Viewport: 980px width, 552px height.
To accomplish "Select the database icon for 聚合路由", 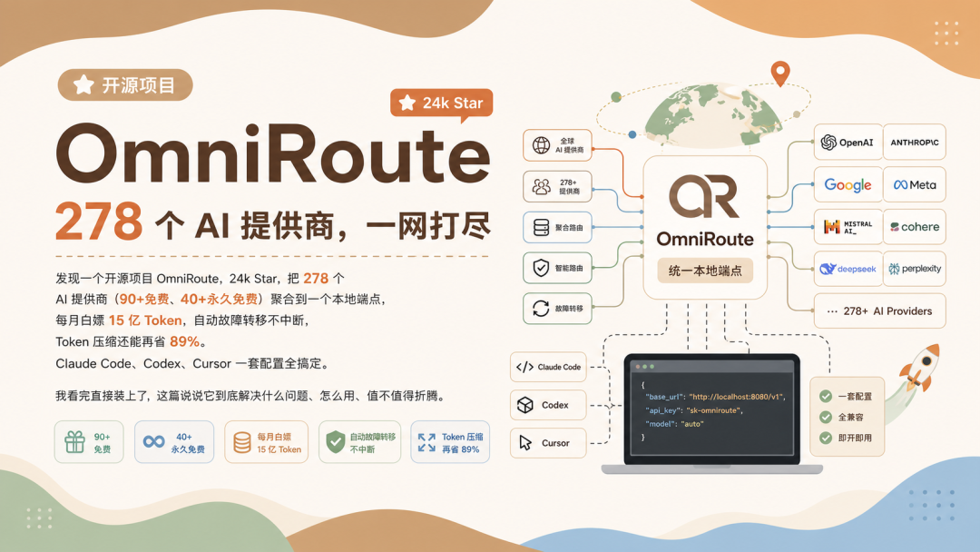I will [541, 228].
